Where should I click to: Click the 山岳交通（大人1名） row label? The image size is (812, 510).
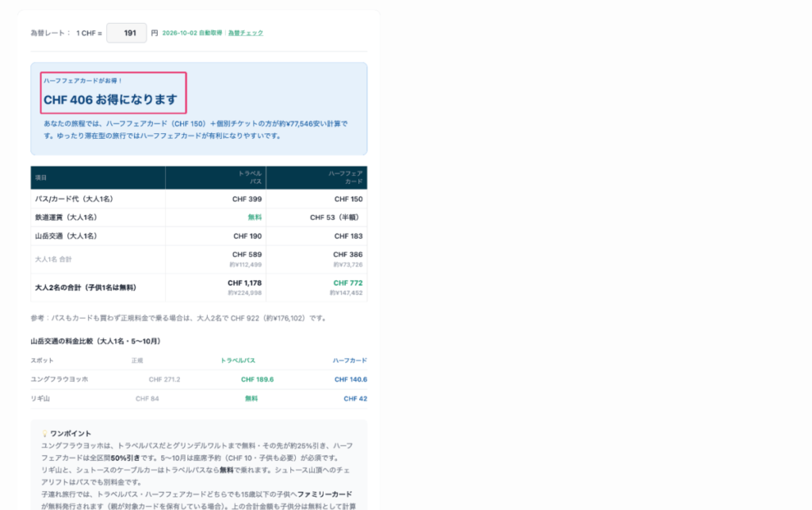pos(67,236)
